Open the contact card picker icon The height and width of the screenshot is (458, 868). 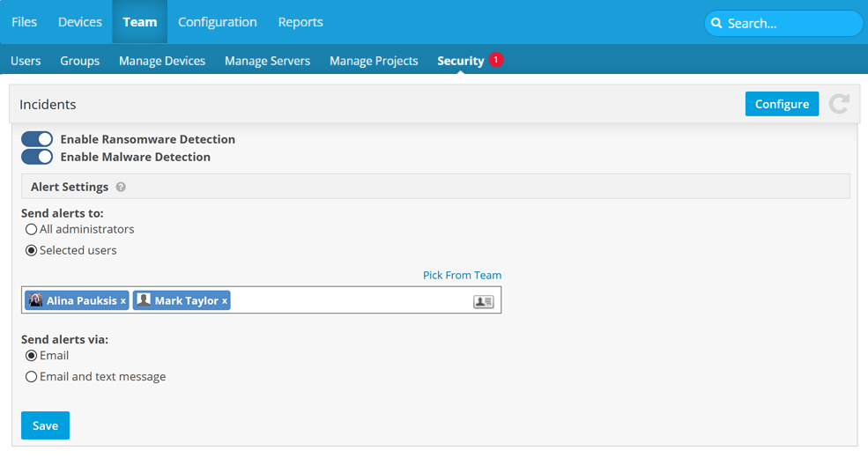[x=483, y=301]
